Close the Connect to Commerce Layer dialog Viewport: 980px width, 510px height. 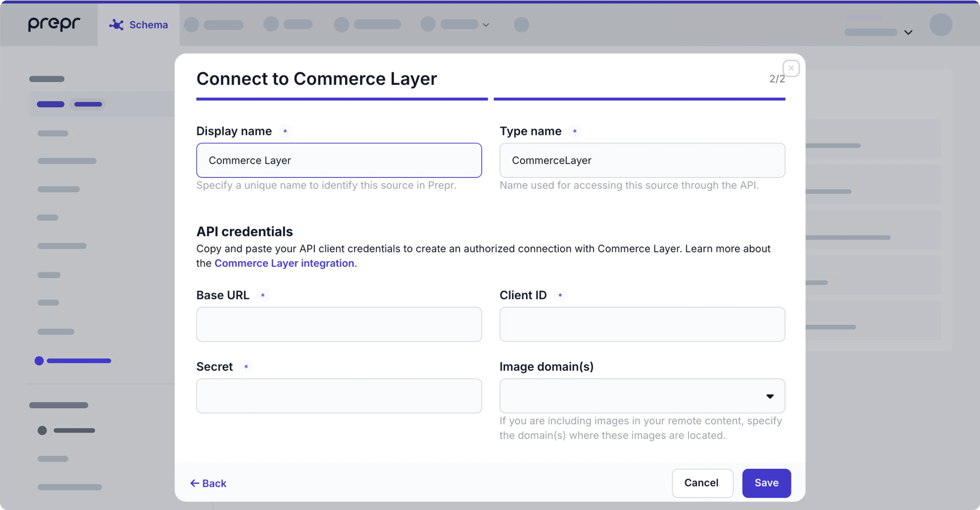(x=791, y=68)
